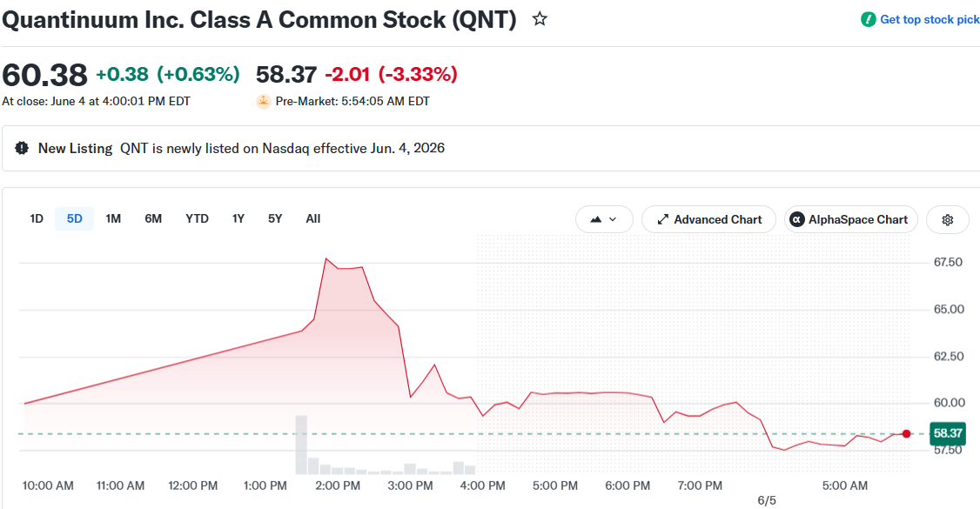The image size is (980, 509).
Task: Click the 1:00 PM x-axis label
Action: click(x=265, y=486)
